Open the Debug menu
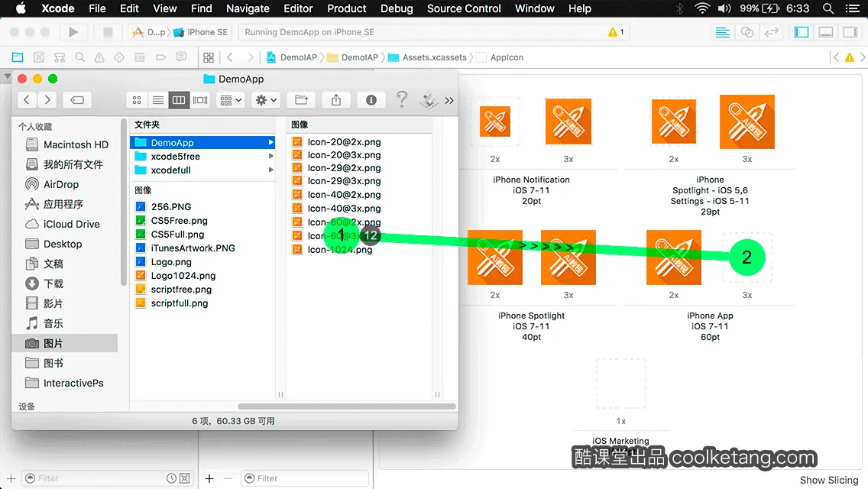The height and width of the screenshot is (489, 868). pyautogui.click(x=397, y=8)
